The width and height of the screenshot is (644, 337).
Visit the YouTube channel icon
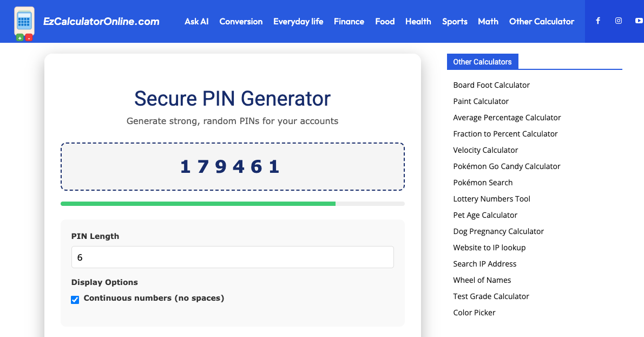[x=639, y=21]
